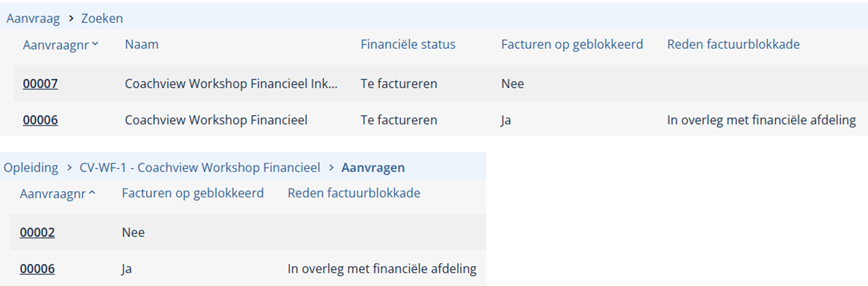Select row Coachview Workshop Financieel Ink...

[440, 84]
